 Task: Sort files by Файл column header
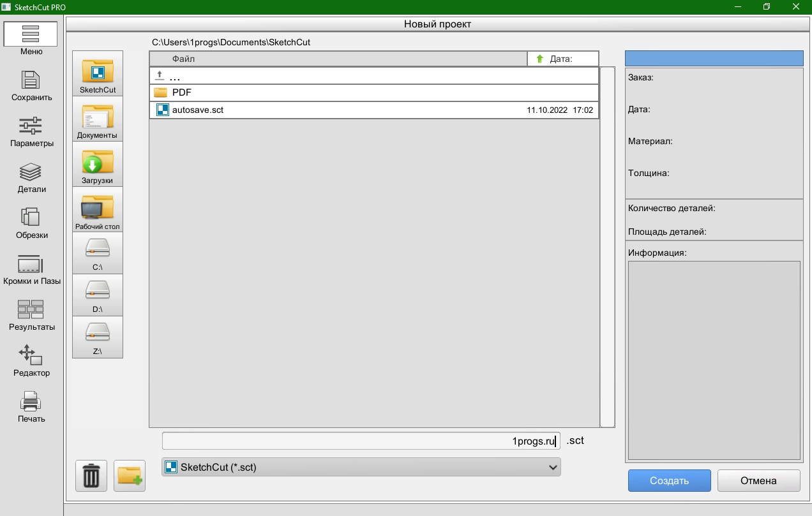tap(338, 59)
